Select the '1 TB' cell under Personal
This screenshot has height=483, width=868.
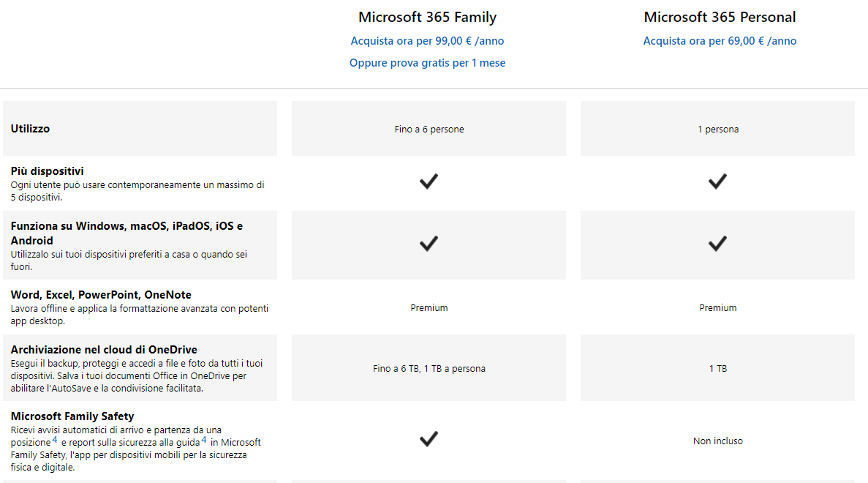tap(718, 368)
